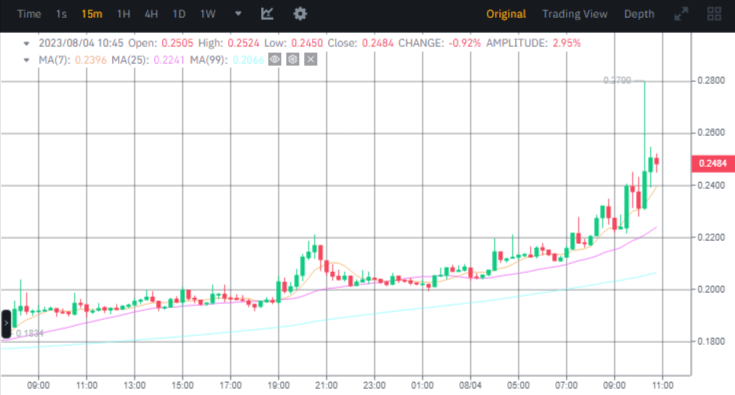Viewport: 735px width, 395px height.
Task: Open the Depth chart view
Action: (x=639, y=14)
